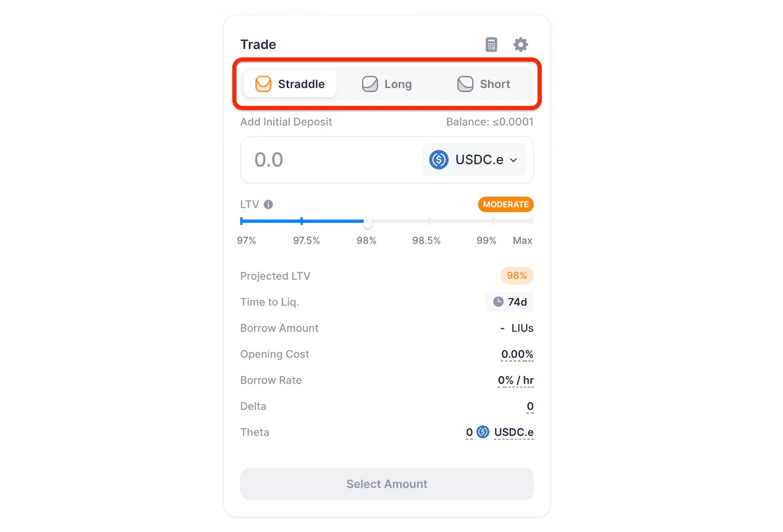
Task: Click the Straddle envelope icon
Action: 263,84
